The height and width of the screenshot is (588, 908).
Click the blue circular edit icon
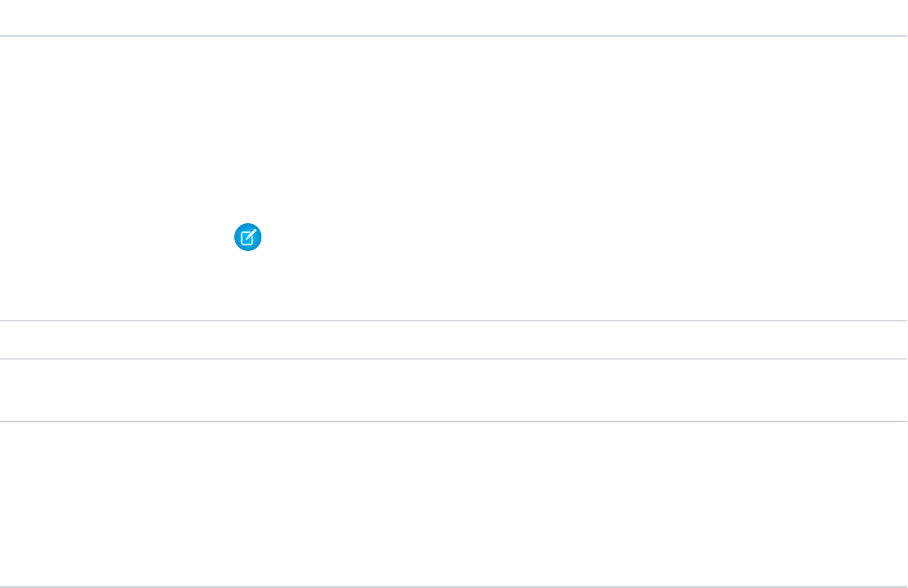point(247,238)
